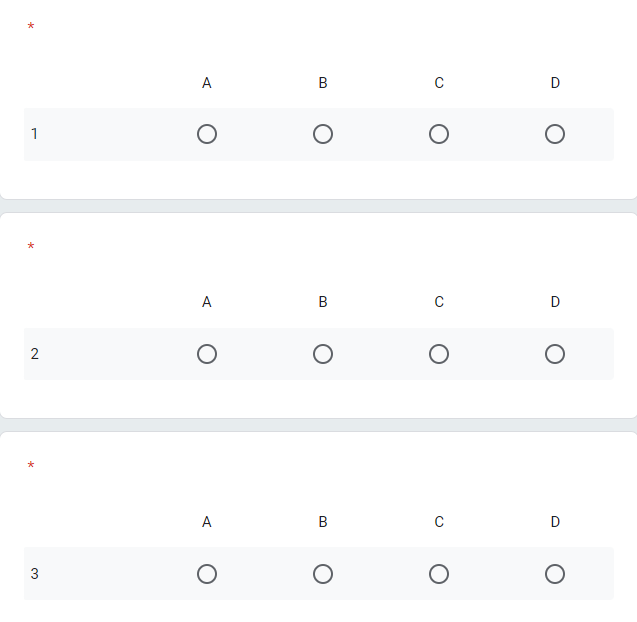Click column header A in first question
Image resolution: width=637 pixels, height=622 pixels.
[207, 83]
